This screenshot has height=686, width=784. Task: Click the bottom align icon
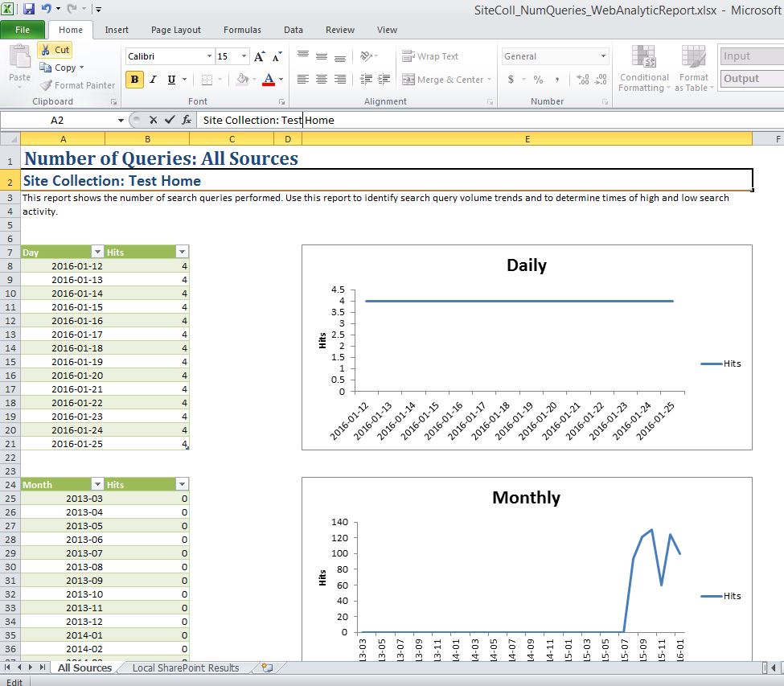point(340,56)
